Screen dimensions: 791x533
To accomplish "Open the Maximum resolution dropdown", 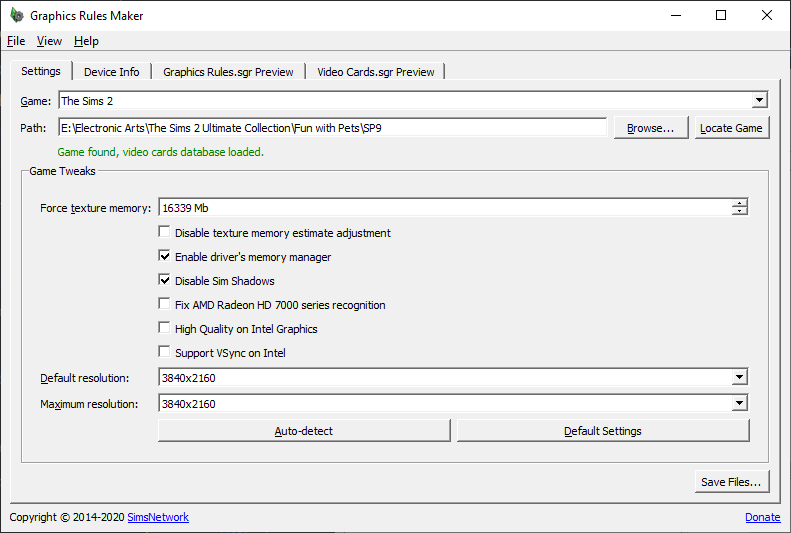I will 739,404.
